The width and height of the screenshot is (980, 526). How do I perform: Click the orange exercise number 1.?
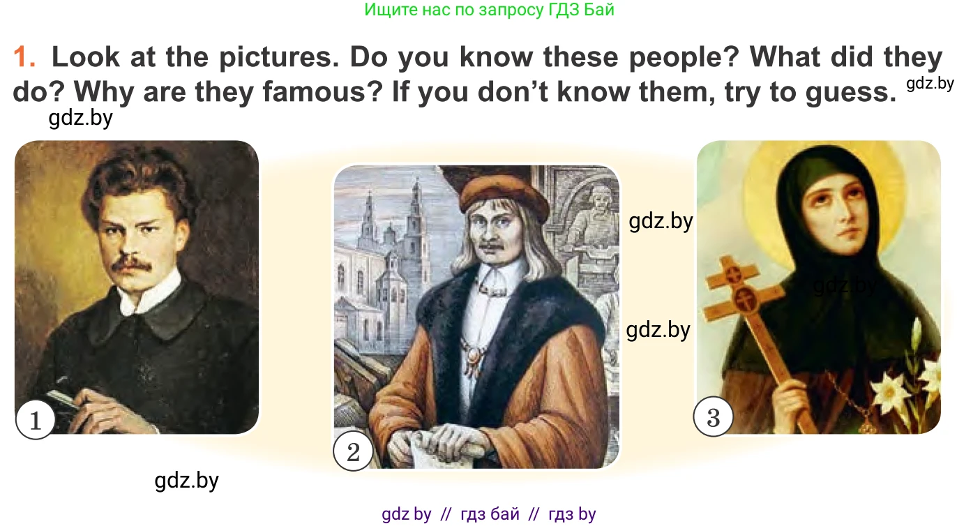25,58
